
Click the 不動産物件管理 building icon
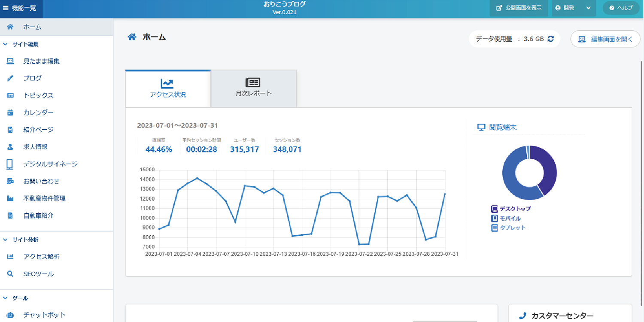coord(10,198)
